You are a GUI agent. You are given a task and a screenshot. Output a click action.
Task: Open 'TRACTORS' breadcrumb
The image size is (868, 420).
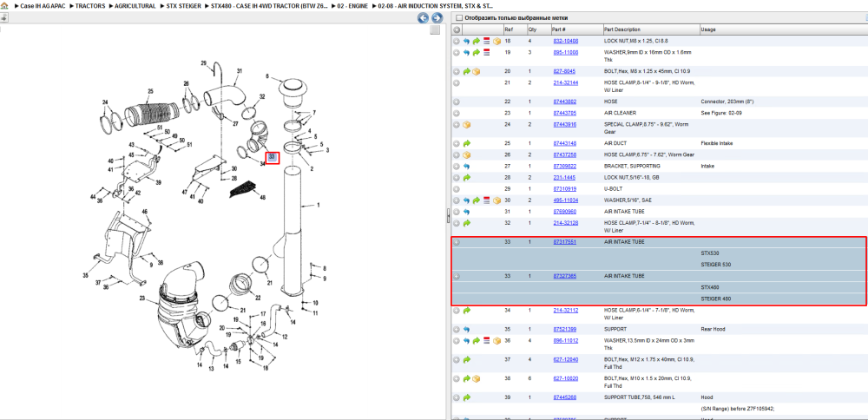[x=90, y=6]
